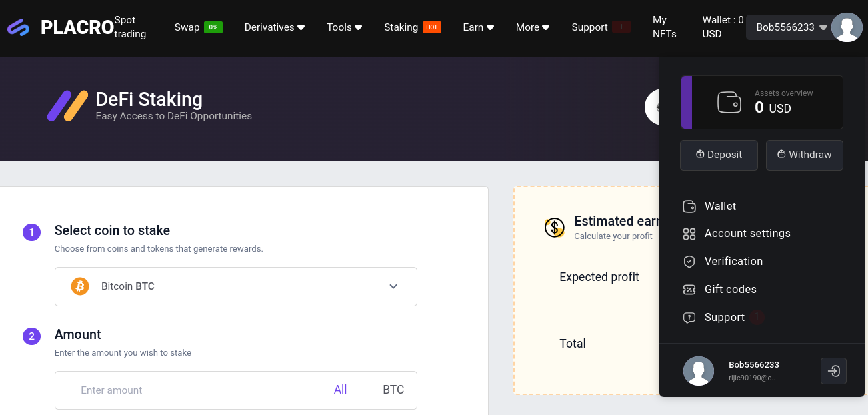This screenshot has height=415, width=868.
Task: Click the Bitcoin coin icon
Action: (80, 286)
